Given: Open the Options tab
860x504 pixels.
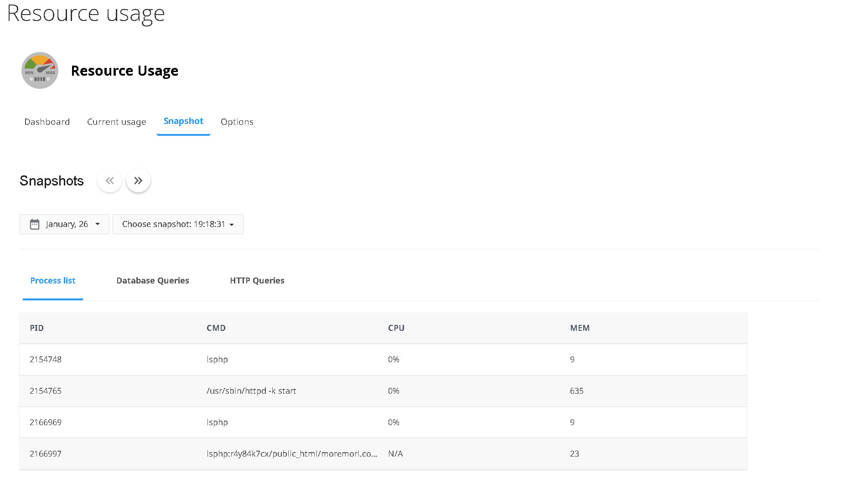Looking at the screenshot, I should (237, 122).
